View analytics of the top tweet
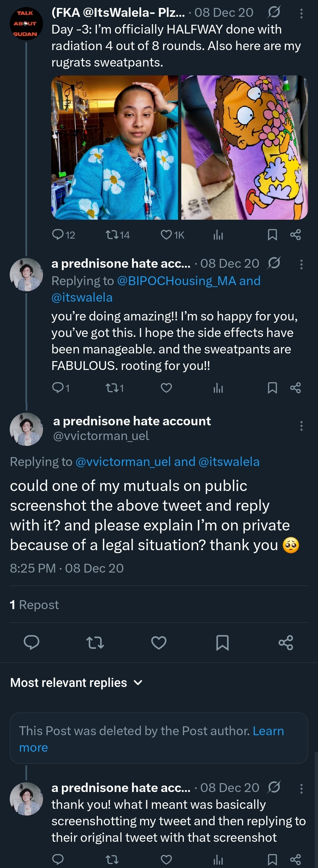The width and height of the screenshot is (318, 868). click(218, 235)
